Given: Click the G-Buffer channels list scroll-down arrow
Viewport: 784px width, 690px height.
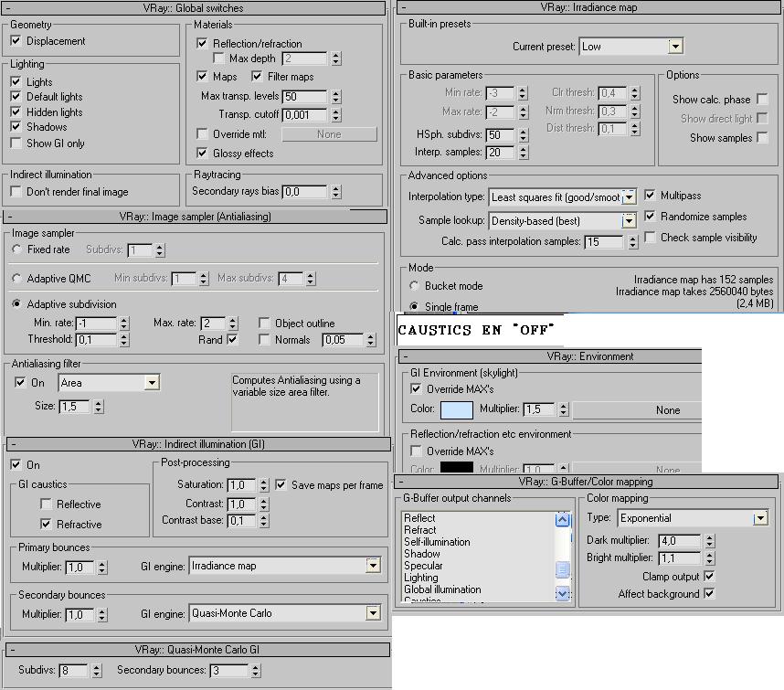Looking at the screenshot, I should click(x=563, y=593).
